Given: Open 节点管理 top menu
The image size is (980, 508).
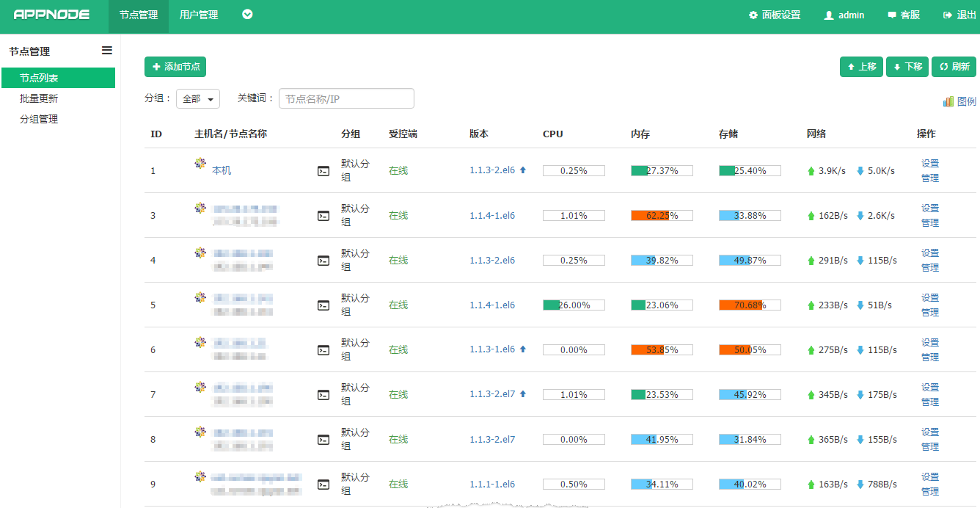Looking at the screenshot, I should tap(139, 16).
